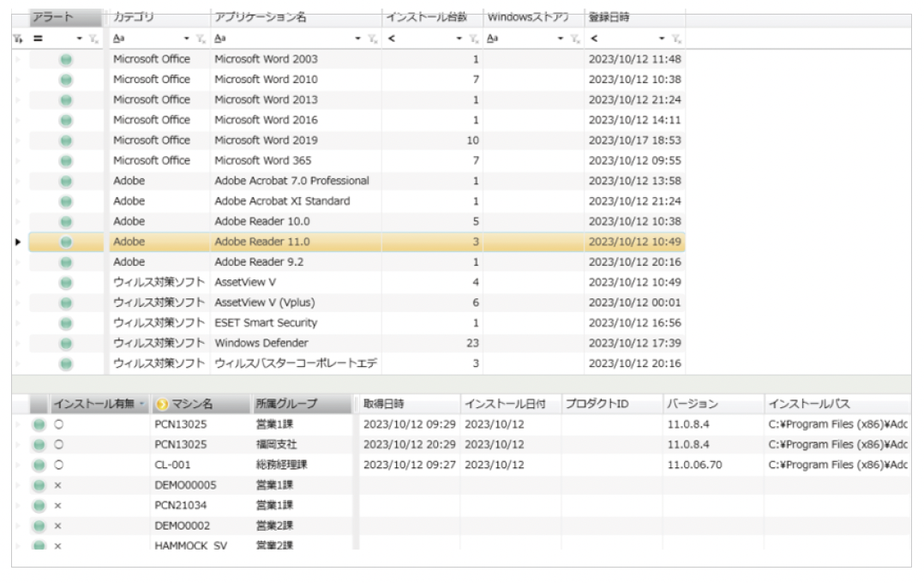Click the date 2023/10/17 18:53

634,141
